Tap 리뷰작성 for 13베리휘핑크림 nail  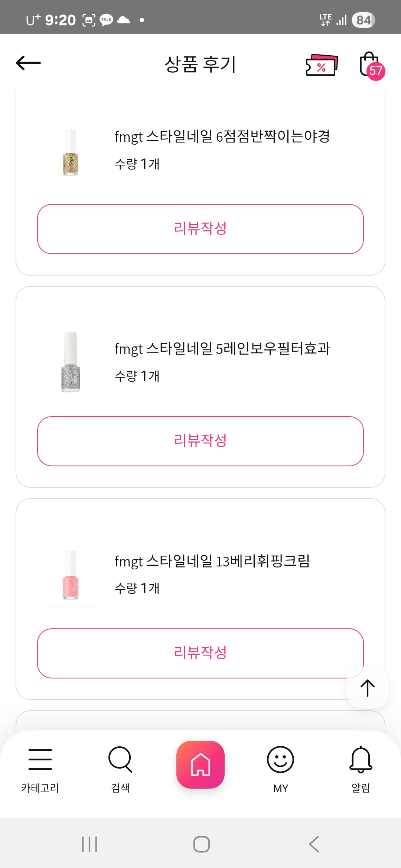click(x=200, y=653)
